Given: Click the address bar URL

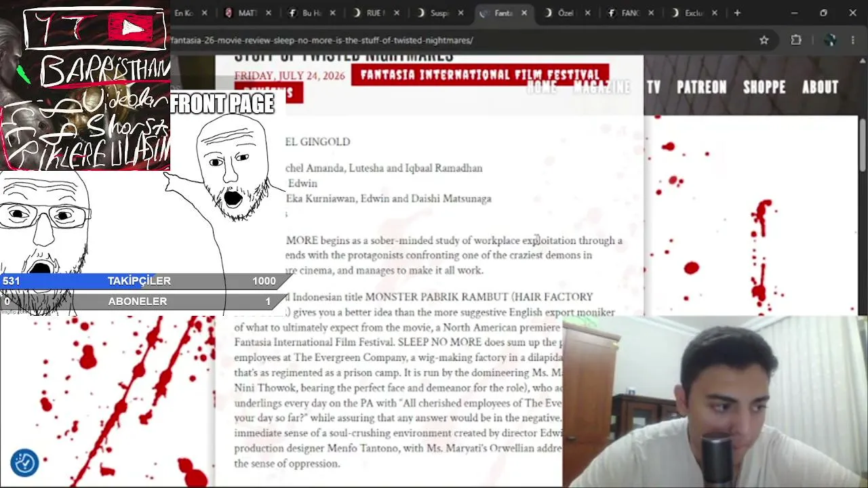Looking at the screenshot, I should coord(322,40).
